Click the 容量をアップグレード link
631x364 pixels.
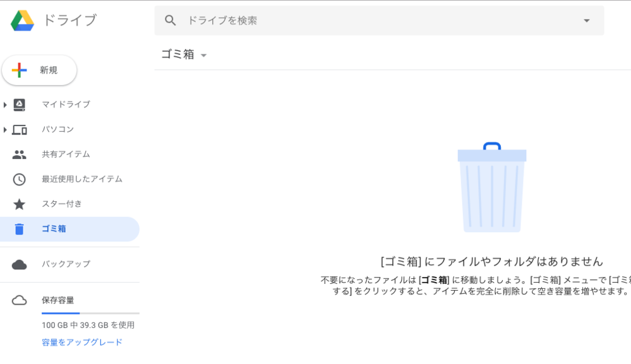tap(82, 343)
